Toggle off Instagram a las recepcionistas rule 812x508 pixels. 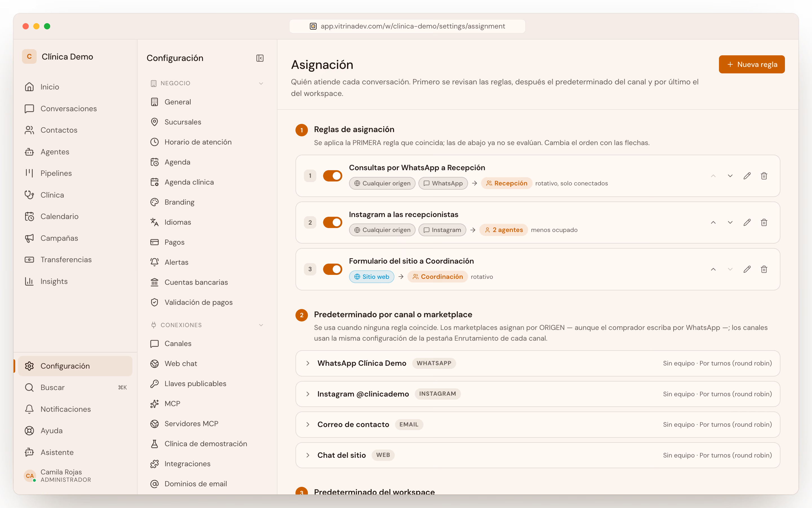coord(332,222)
